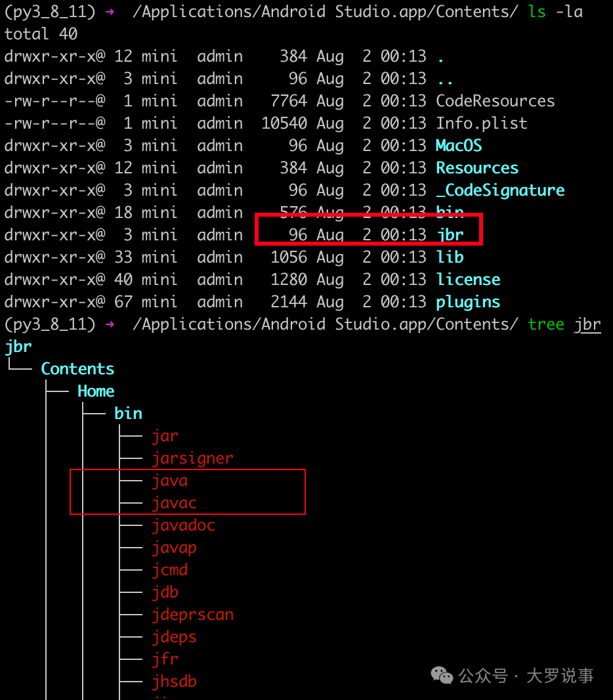Click the 'jcmd' entry in the tree
This screenshot has width=613, height=700.
click(x=169, y=570)
